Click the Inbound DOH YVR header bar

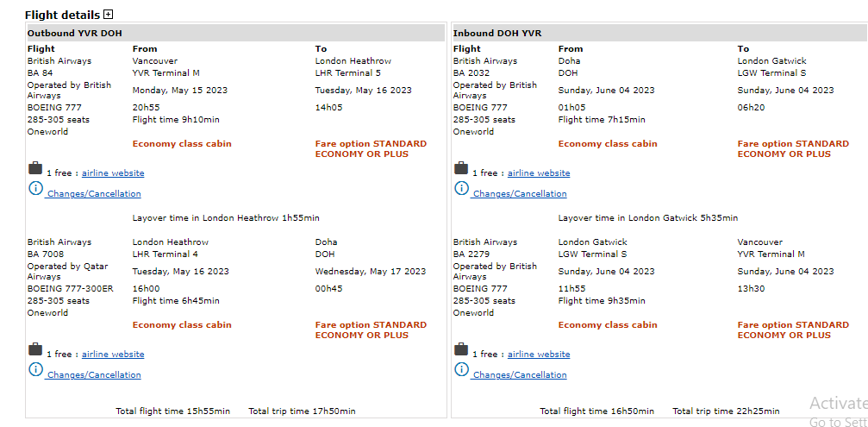659,33
